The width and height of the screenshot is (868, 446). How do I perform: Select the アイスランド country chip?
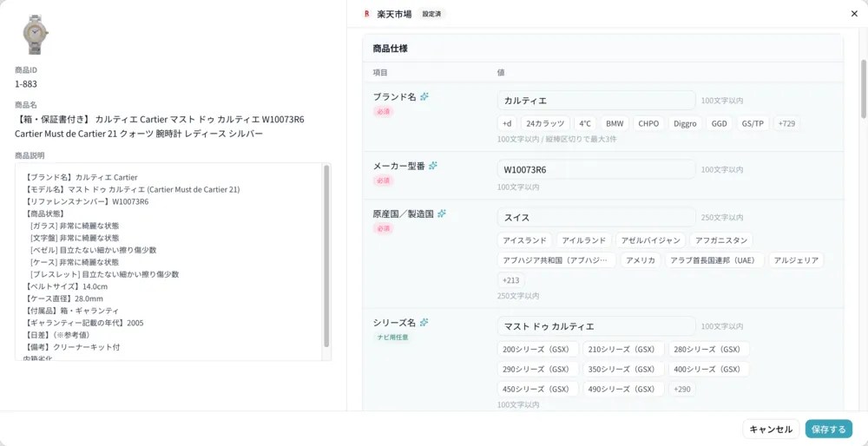point(525,240)
